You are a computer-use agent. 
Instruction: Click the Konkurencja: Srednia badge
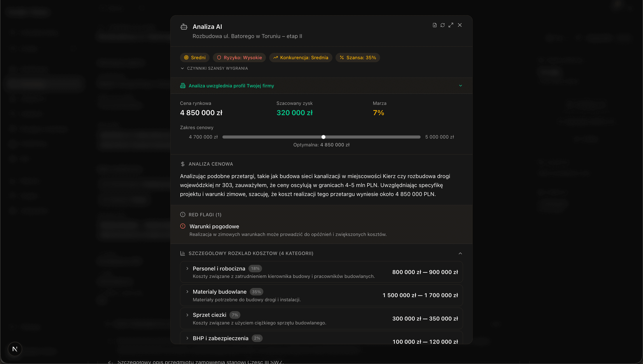click(301, 57)
